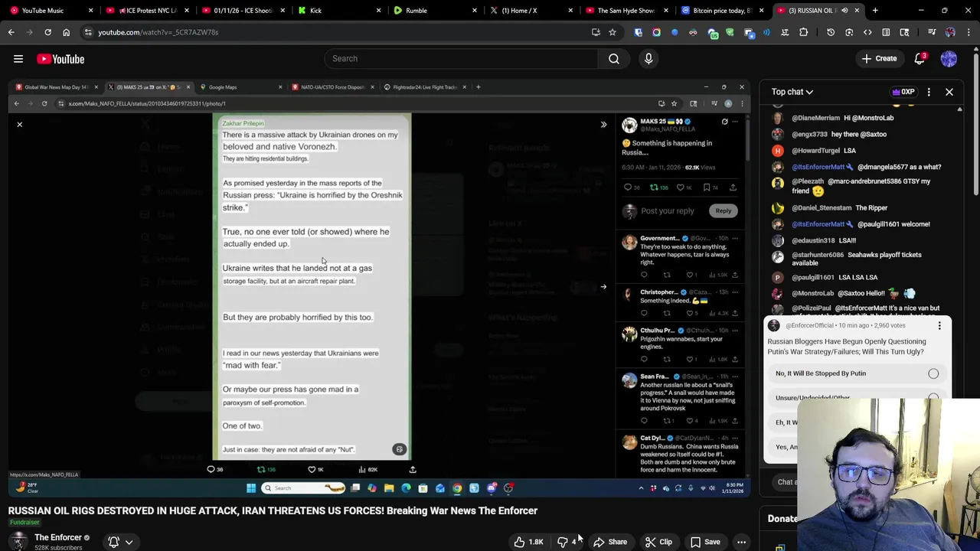Close the YouTube Music tab
Viewport: 980px width, 551px height.
click(x=90, y=11)
